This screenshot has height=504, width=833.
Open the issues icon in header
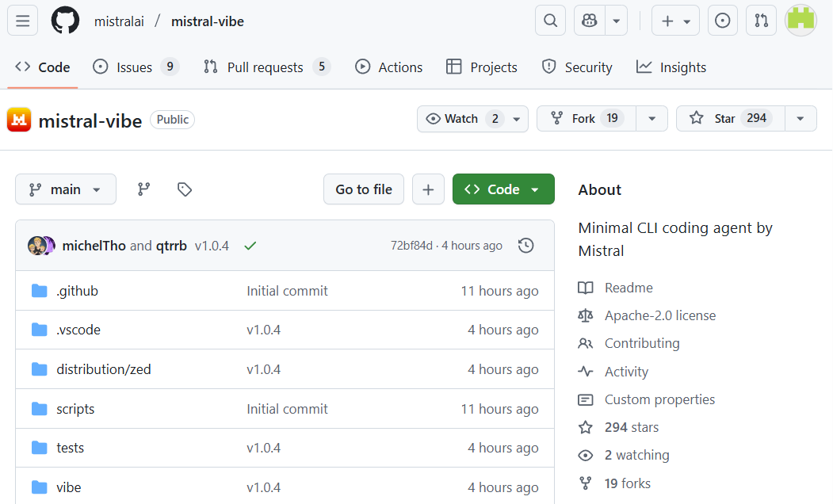722,21
